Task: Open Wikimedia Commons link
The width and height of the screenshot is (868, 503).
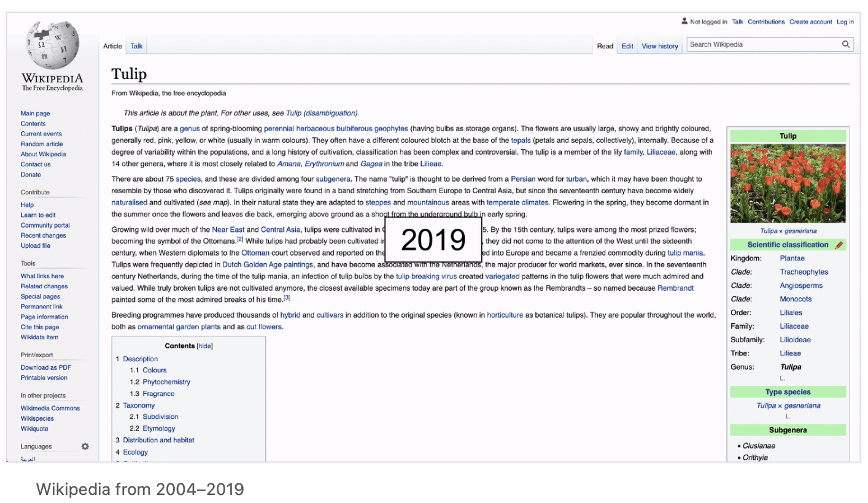Action: tap(50, 409)
